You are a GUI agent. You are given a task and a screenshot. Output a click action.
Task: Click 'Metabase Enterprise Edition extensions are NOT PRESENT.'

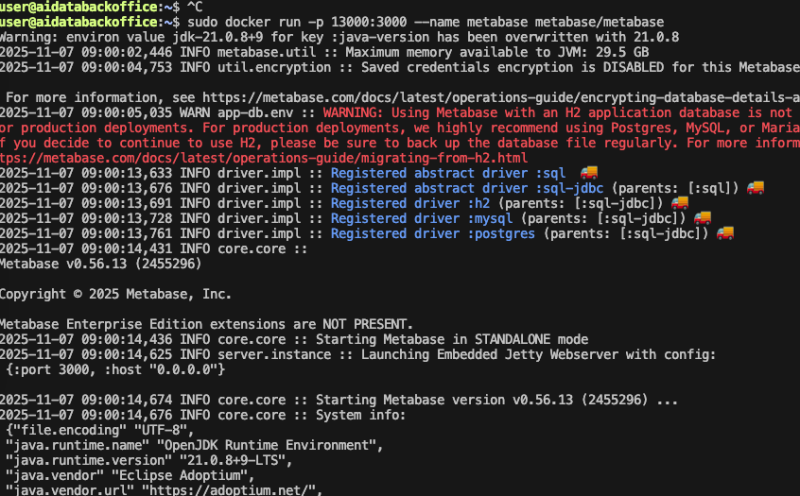pyautogui.click(x=206, y=324)
